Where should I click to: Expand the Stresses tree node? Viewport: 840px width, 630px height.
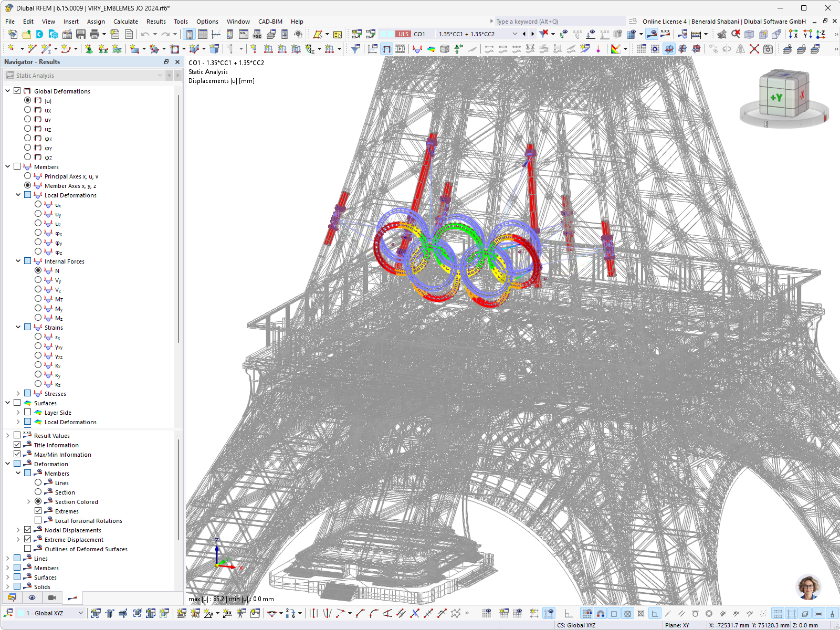click(18, 393)
